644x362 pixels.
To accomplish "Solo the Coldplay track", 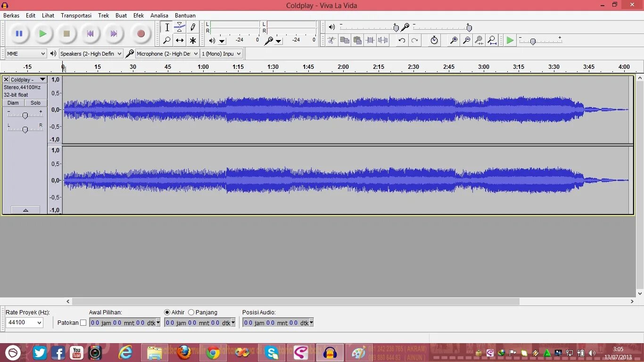I will point(36,103).
